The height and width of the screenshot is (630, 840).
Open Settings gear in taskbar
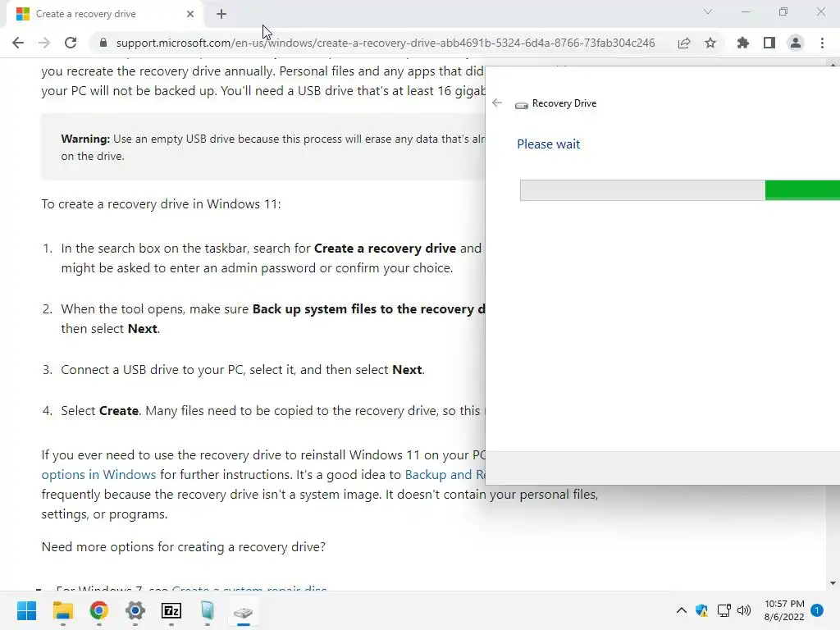pyautogui.click(x=135, y=610)
